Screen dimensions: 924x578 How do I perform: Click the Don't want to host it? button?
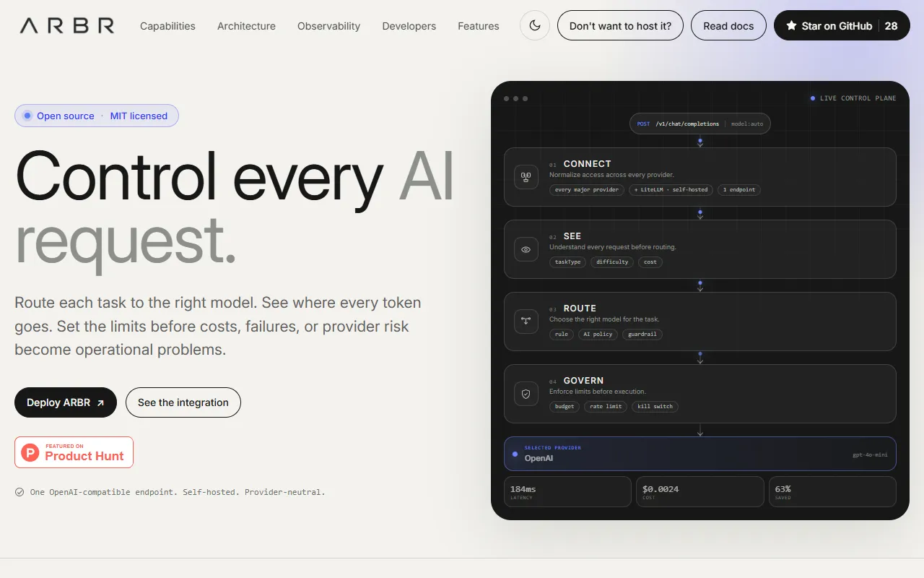pos(621,25)
